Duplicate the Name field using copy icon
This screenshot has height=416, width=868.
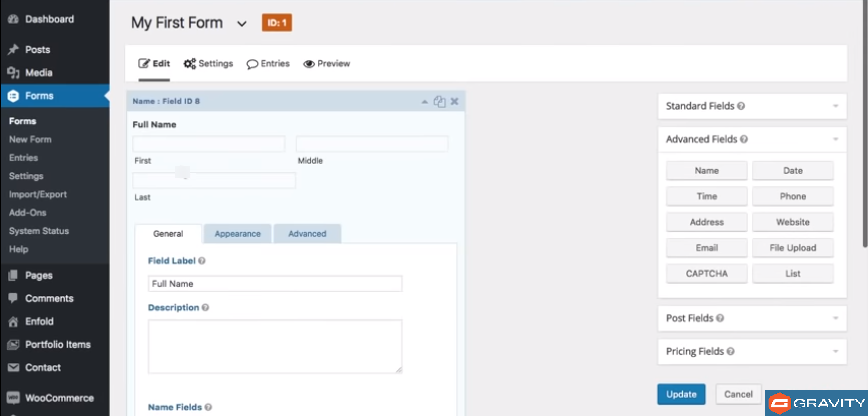pos(439,101)
